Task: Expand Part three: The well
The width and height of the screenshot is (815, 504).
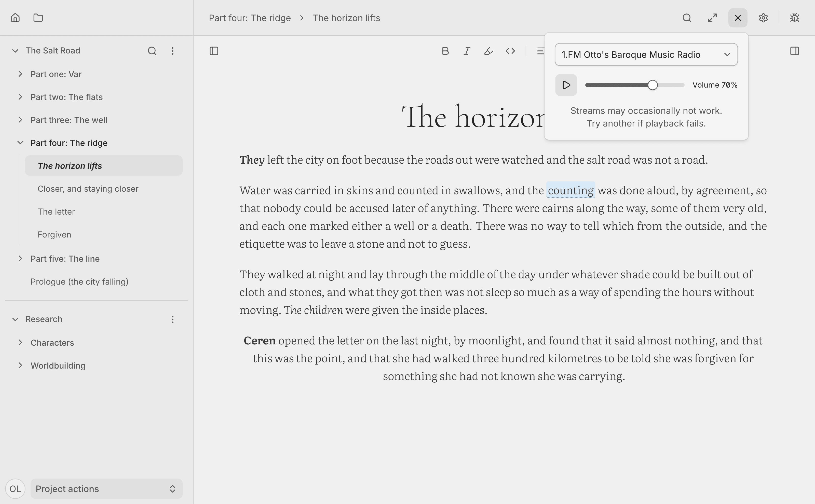Action: tap(20, 120)
